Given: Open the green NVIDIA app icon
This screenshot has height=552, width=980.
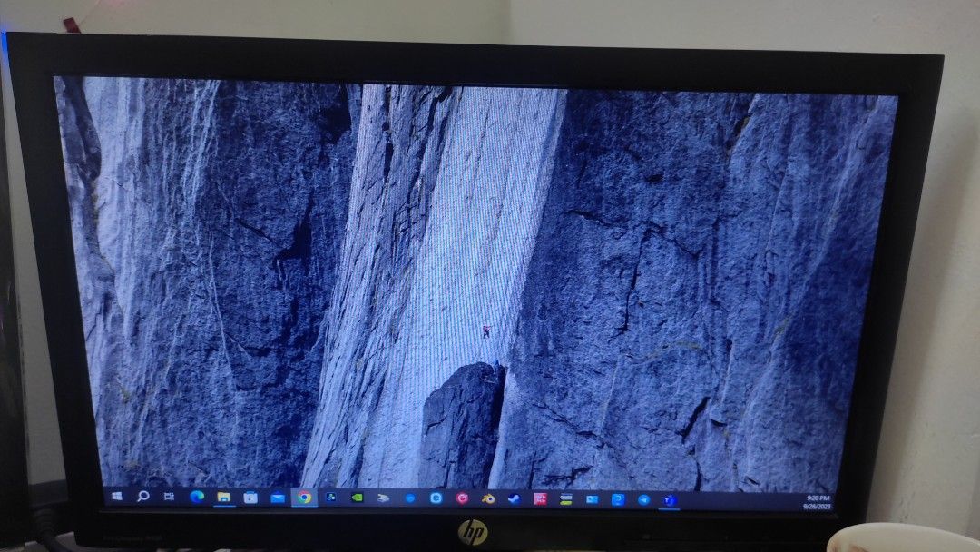Looking at the screenshot, I should coord(358,498).
